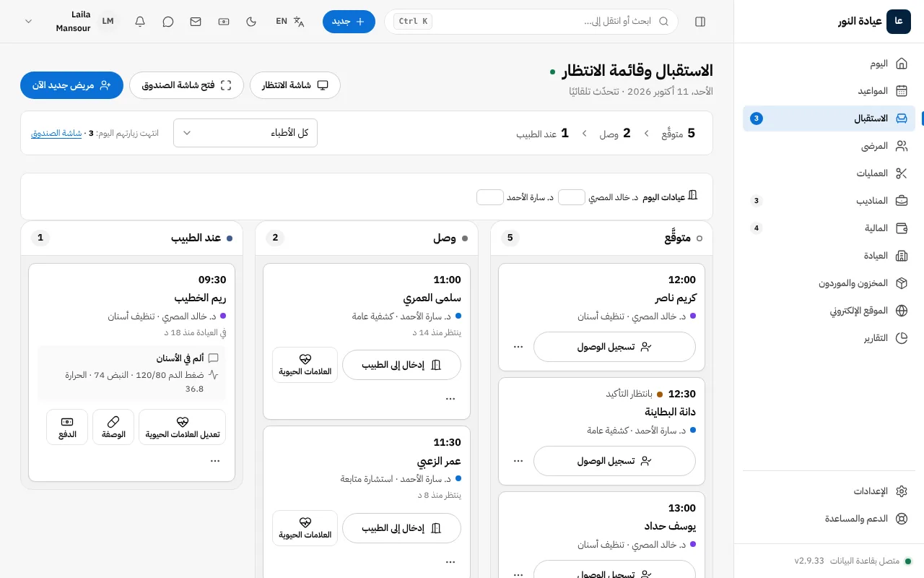Screen dimensions: 924x578
Task: Open المرضى patients sidebar item
Action: pyautogui.click(x=829, y=146)
